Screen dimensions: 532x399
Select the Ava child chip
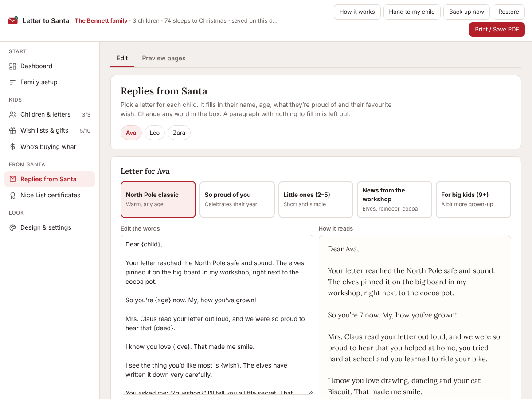point(131,133)
